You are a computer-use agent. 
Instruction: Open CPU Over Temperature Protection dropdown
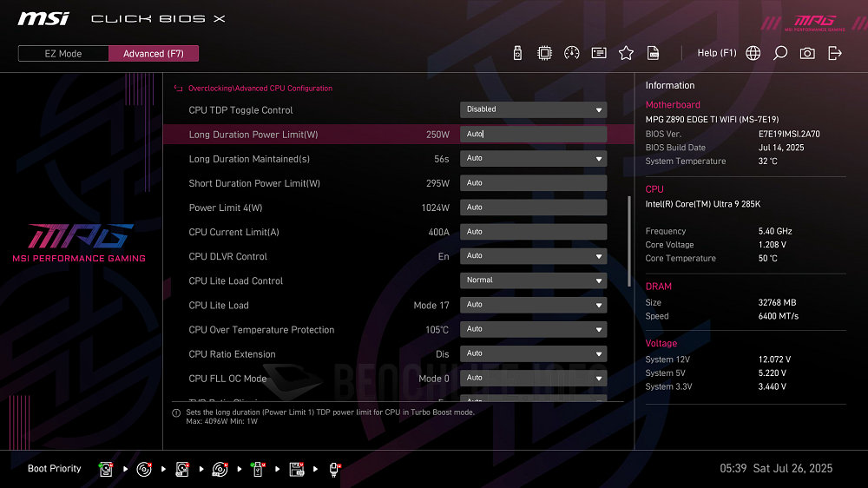(x=533, y=329)
